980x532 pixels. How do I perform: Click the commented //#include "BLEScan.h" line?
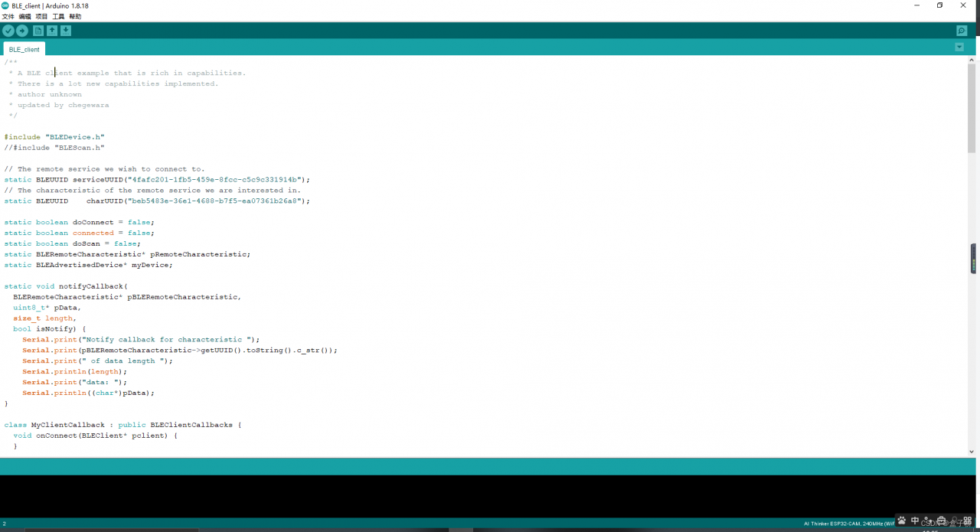click(x=54, y=148)
